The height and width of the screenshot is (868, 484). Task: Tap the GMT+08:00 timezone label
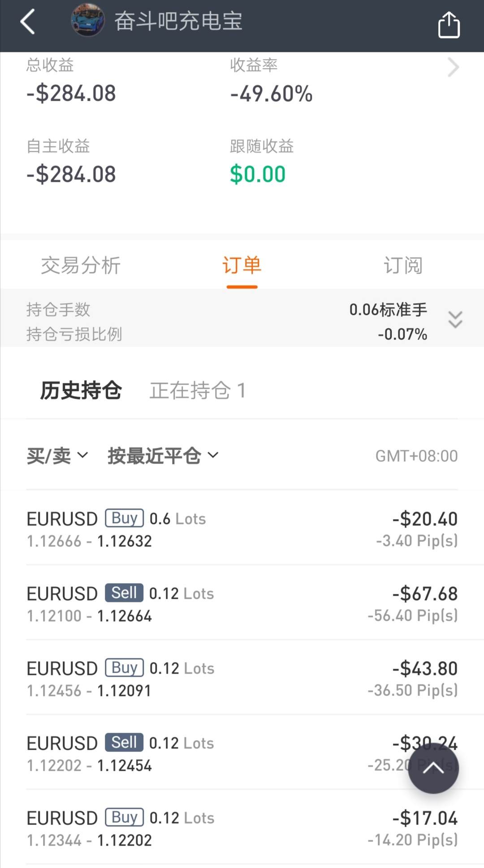pos(416,456)
